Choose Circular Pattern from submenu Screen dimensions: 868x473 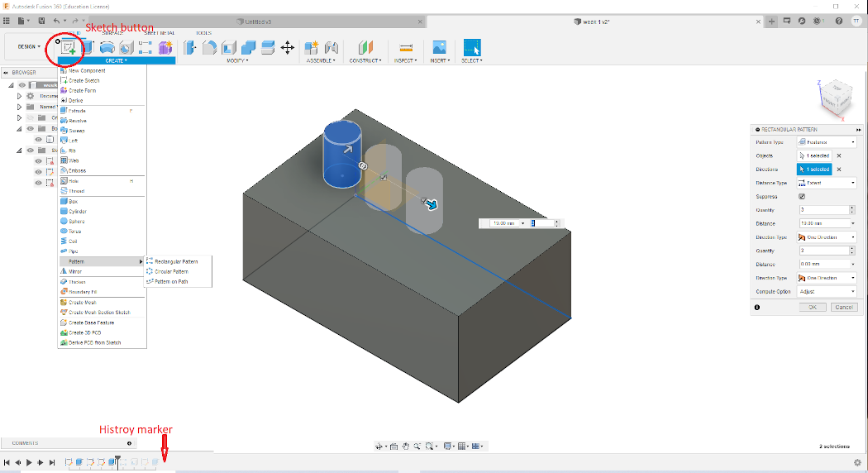point(171,271)
